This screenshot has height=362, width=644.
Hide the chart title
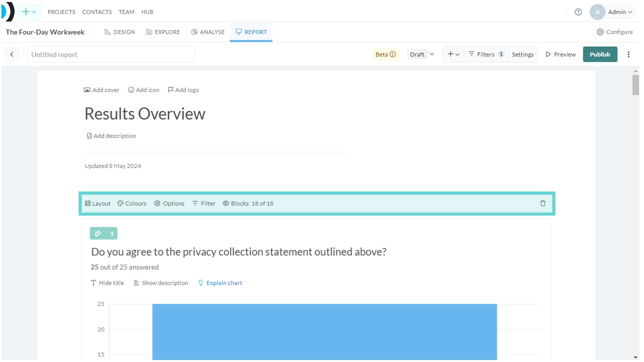click(x=107, y=283)
